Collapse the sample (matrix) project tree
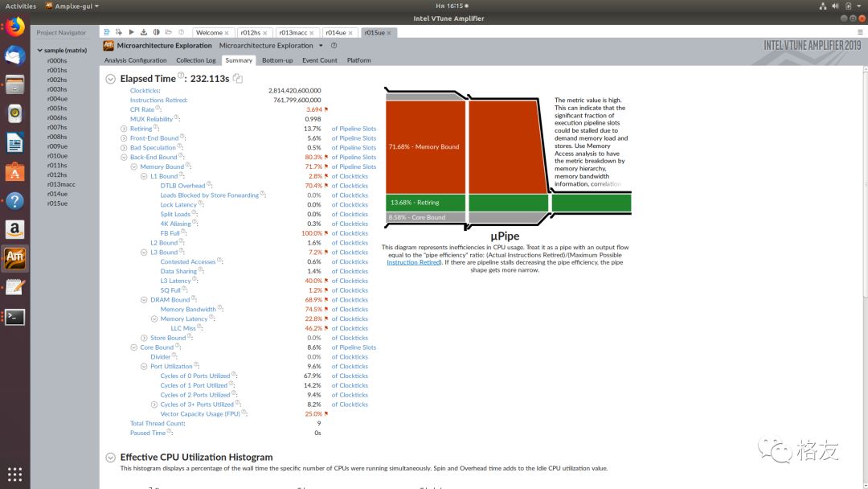Viewport: 868px width, 489px height. [x=40, y=51]
